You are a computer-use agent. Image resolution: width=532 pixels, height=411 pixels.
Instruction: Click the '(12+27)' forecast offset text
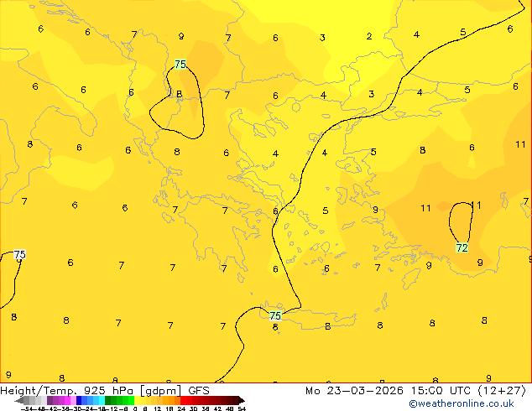[x=501, y=391]
